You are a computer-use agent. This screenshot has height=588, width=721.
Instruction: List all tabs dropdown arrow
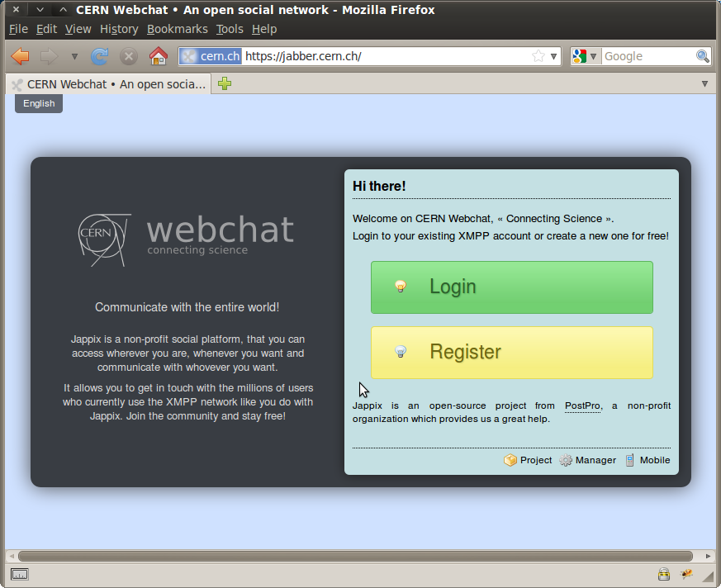pyautogui.click(x=704, y=83)
